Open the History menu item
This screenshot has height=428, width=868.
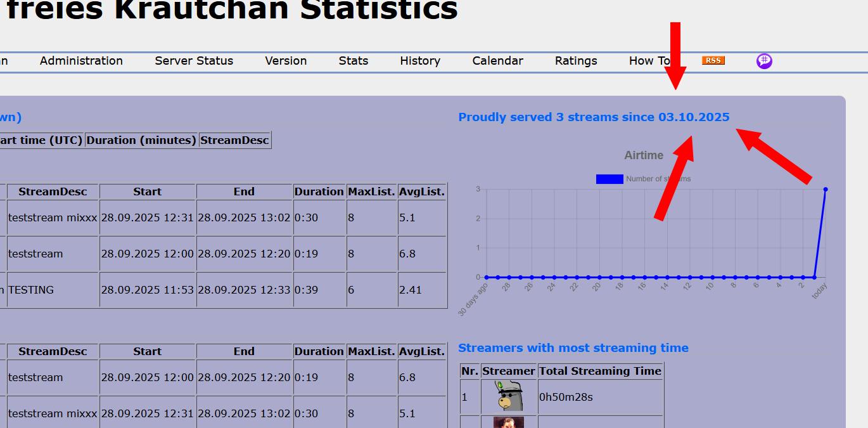pyautogui.click(x=420, y=61)
